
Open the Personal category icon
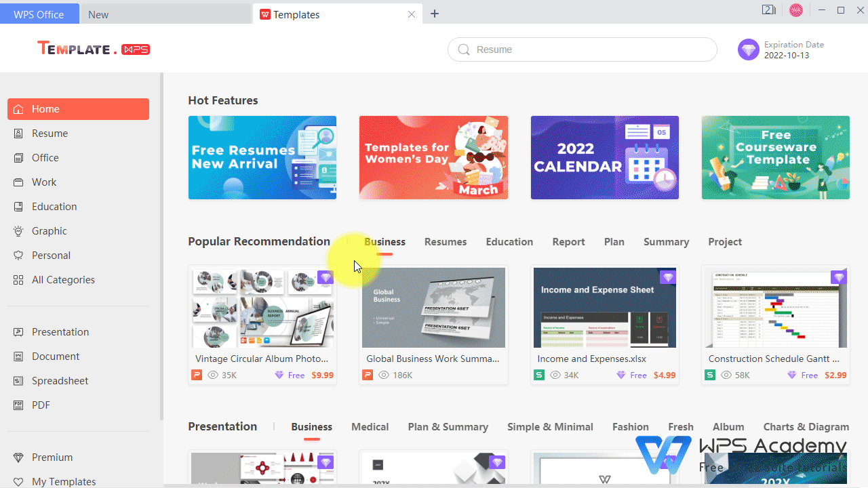pyautogui.click(x=18, y=256)
